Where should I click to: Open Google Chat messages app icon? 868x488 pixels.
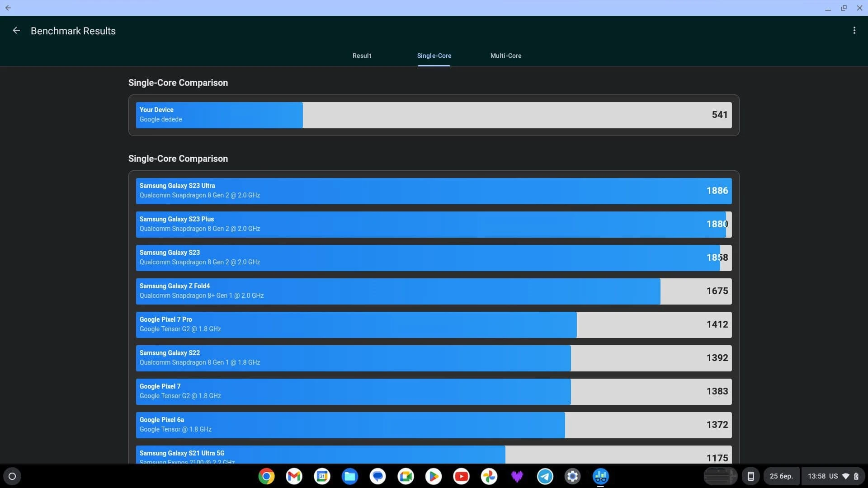377,476
